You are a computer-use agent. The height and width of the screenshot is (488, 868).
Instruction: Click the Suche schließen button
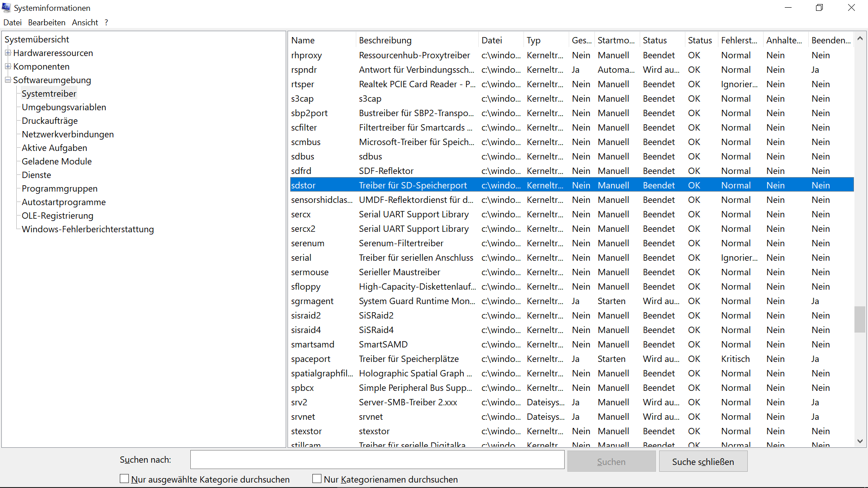[x=703, y=461]
